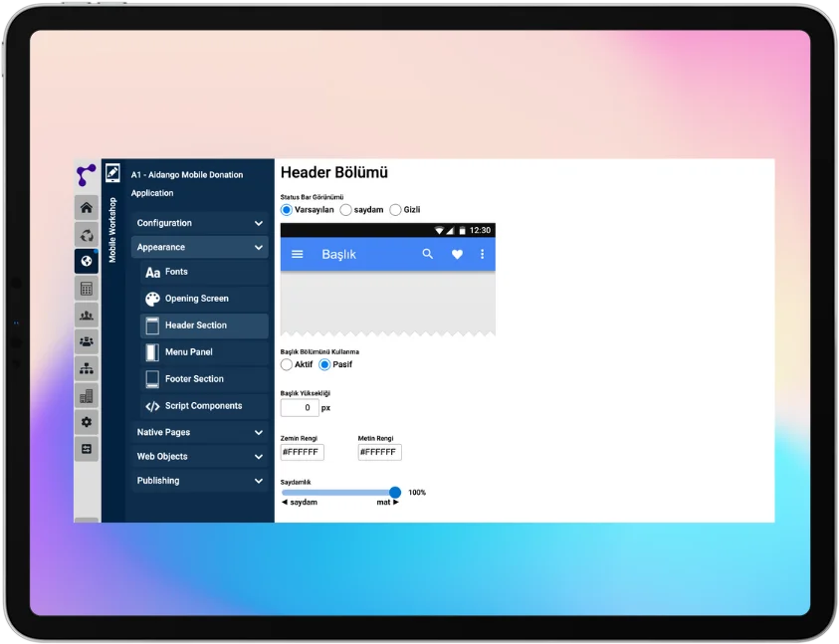Open the hamburger menu in the Başlık preview
The width and height of the screenshot is (839, 644).
pos(296,254)
